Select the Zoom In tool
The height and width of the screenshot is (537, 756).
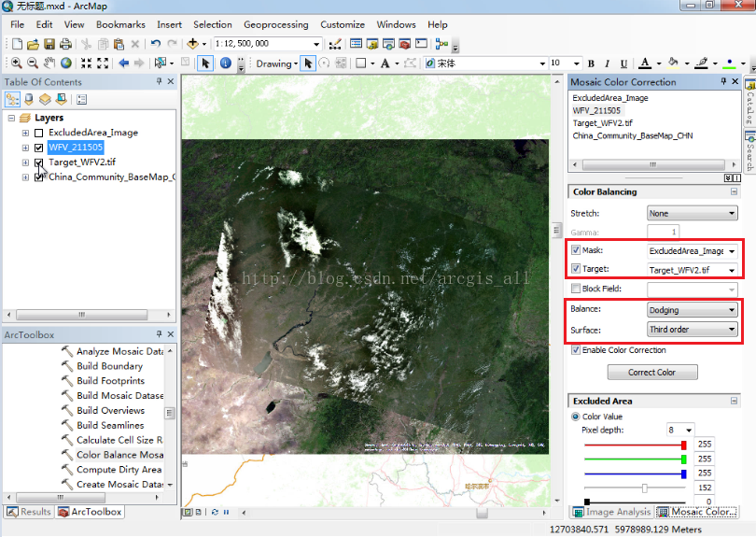(17, 64)
